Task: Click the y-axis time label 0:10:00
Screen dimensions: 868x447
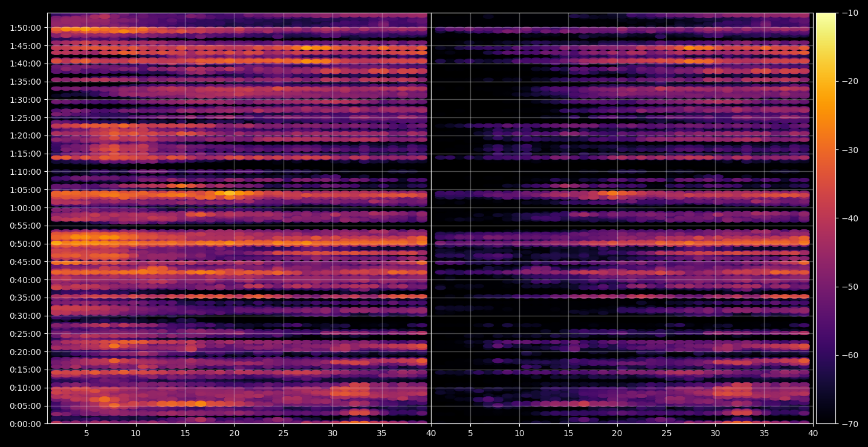Action: coord(25,388)
